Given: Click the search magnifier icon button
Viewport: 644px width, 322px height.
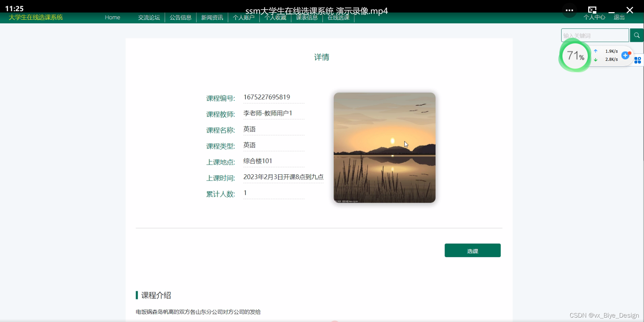Looking at the screenshot, I should [637, 35].
